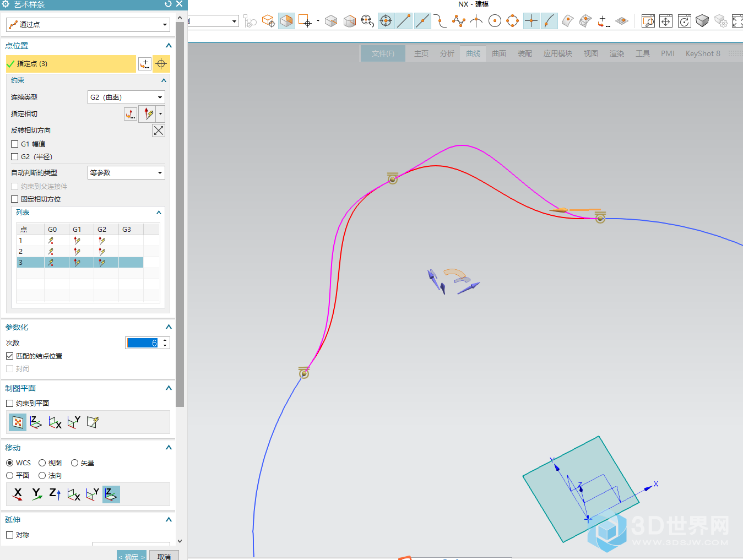Click the point dialog icon beside 指定点
Viewport: 743px width, 560px height.
point(144,64)
